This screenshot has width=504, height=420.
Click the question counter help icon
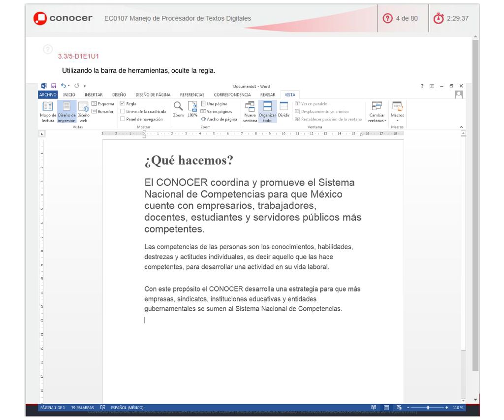388,18
